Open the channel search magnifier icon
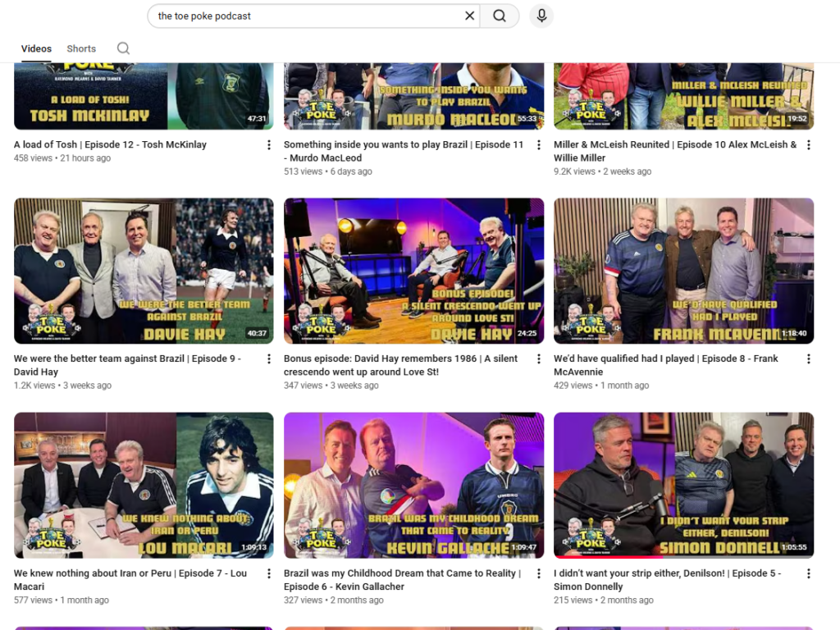Viewport: 840px width, 630px height. [x=123, y=48]
